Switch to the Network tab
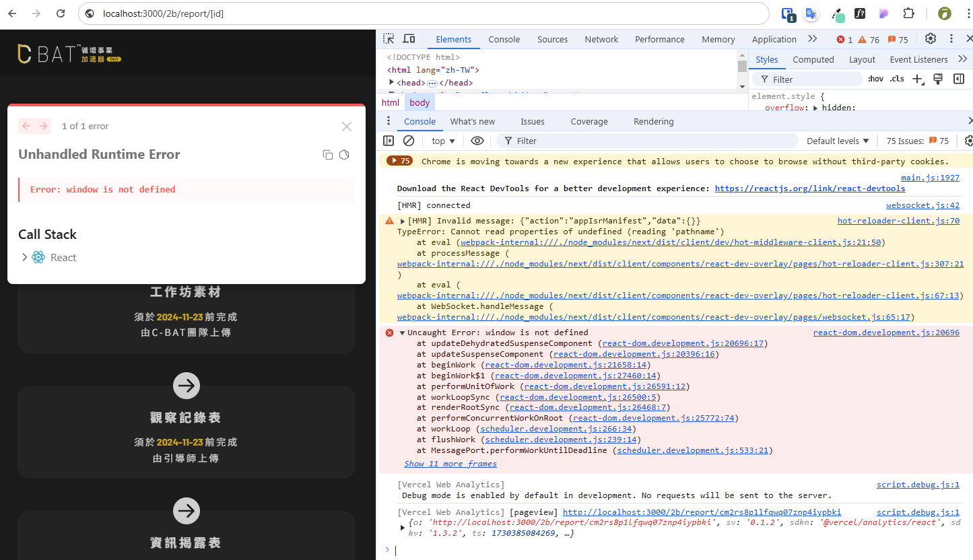Screen dimensions: 973x560 point(601,39)
